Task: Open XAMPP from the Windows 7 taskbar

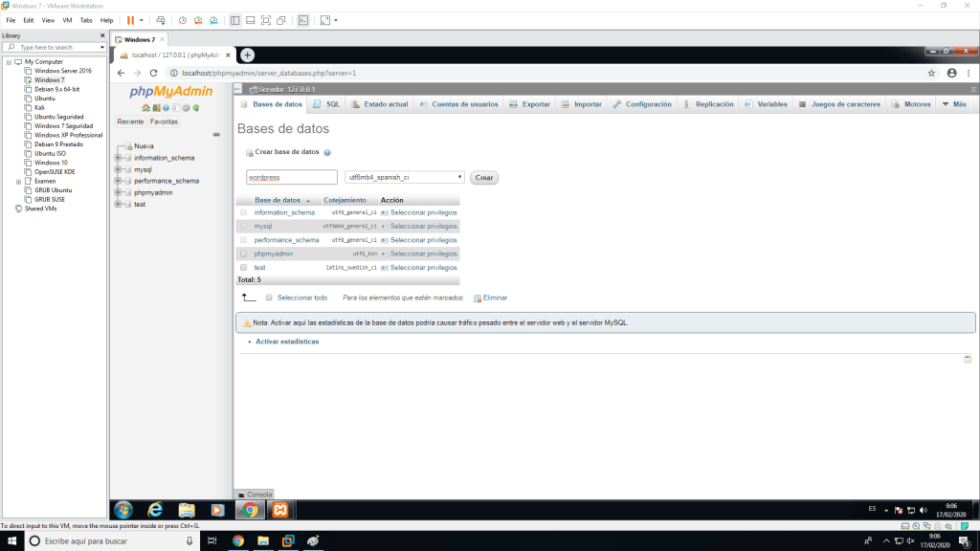Action: coord(280,510)
